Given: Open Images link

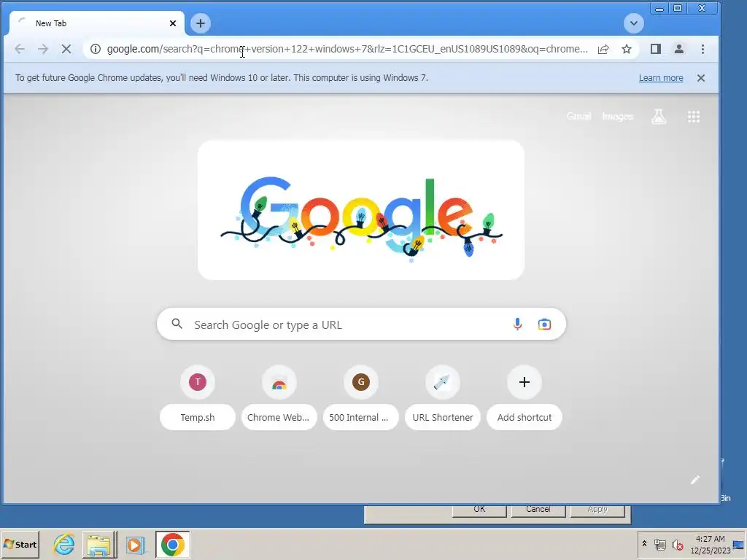Looking at the screenshot, I should (617, 116).
